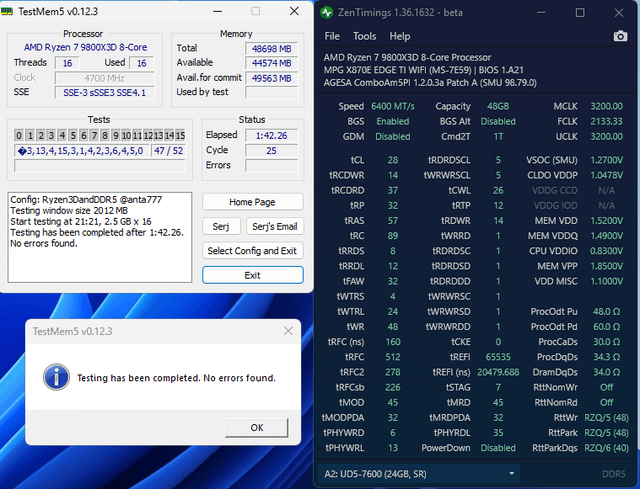Click the ProcOdt Pu 48.0 Ω value
Viewport: 640px width, 489px height.
click(x=607, y=311)
